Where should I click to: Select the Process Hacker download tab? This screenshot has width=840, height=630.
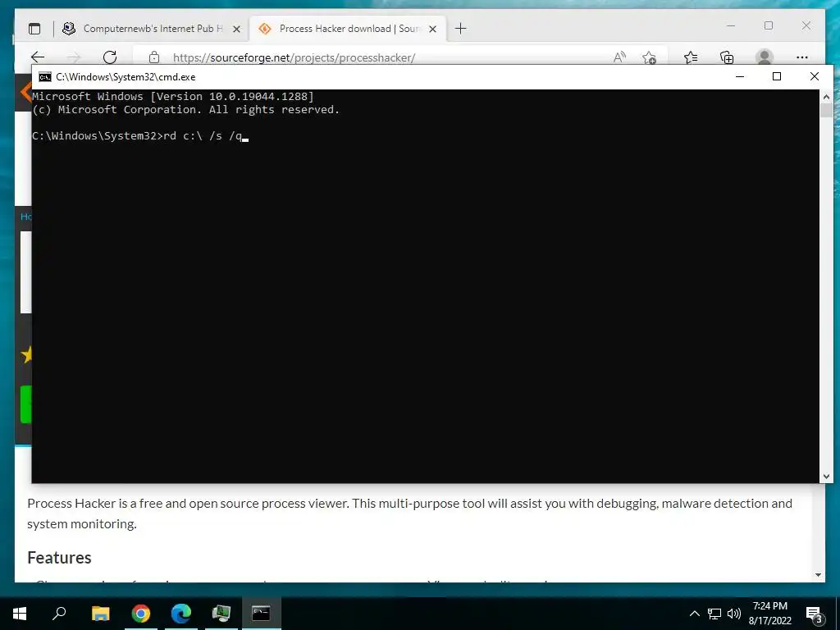[348, 29]
